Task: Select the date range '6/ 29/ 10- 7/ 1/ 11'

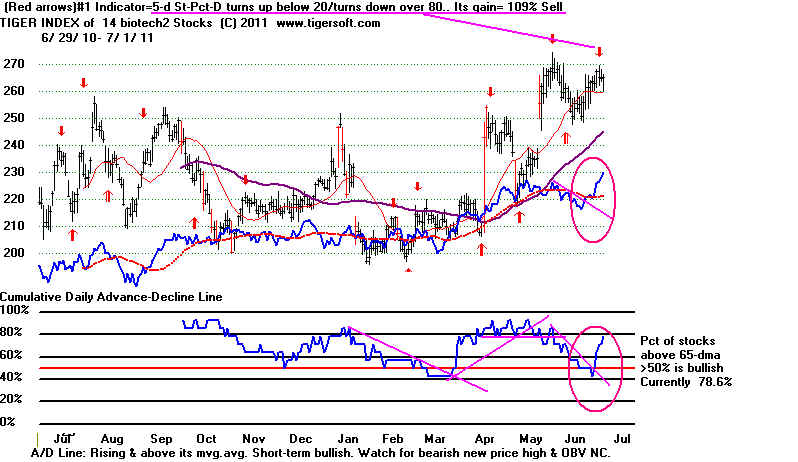Action: [x=97, y=38]
